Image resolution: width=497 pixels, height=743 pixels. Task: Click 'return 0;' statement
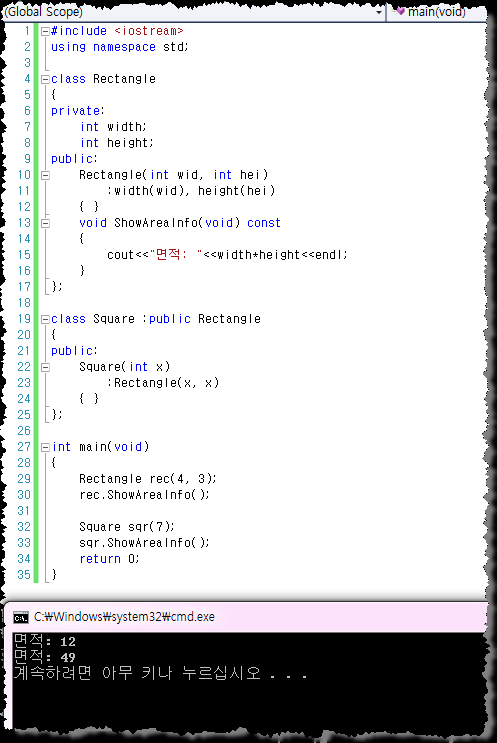(x=109, y=559)
